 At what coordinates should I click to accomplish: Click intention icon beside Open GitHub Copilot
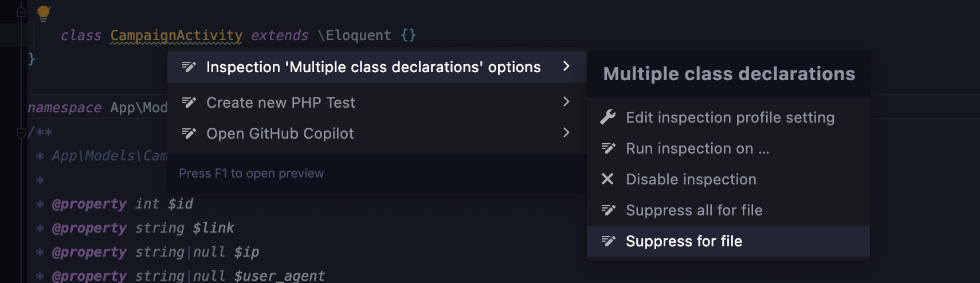pyautogui.click(x=189, y=133)
